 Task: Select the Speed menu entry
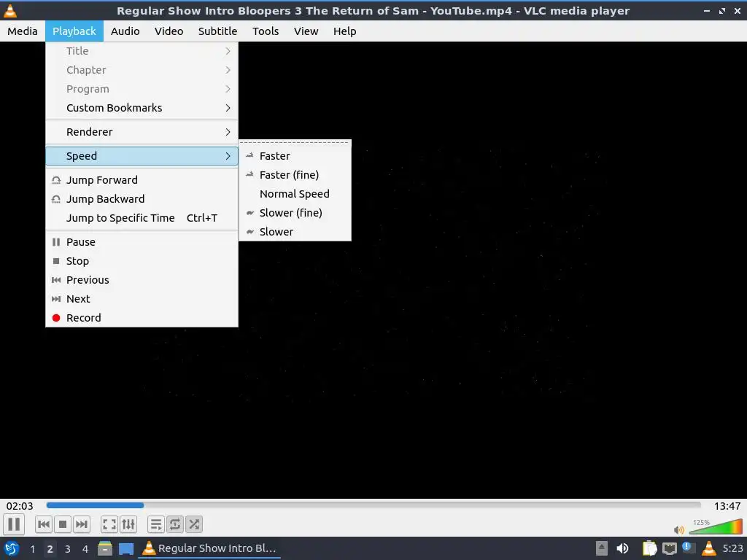pos(142,156)
